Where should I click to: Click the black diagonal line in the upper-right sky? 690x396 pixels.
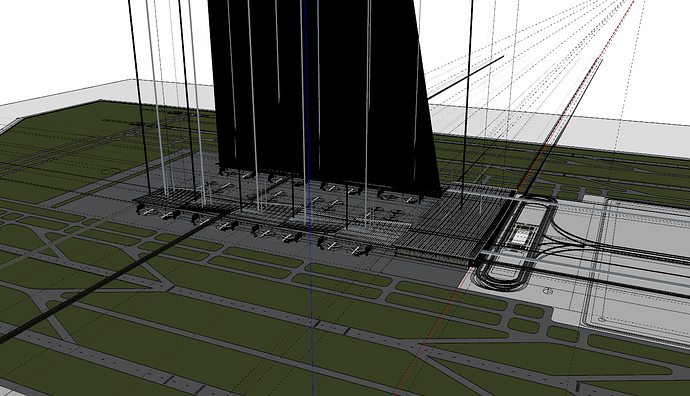pos(465,77)
